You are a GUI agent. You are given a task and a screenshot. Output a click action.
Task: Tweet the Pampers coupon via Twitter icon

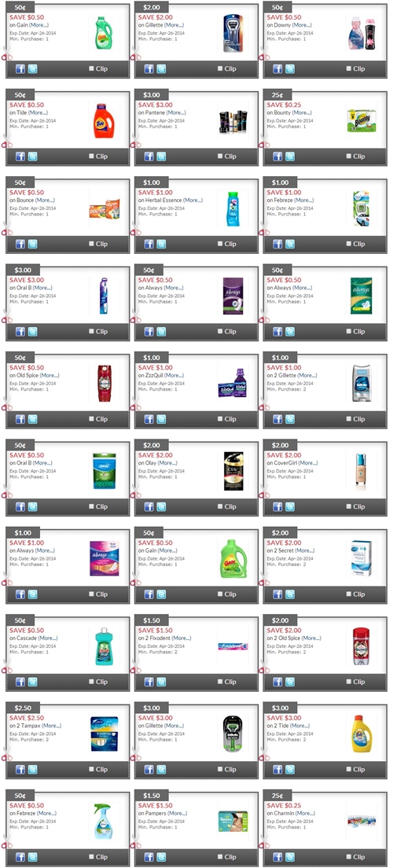point(161,857)
